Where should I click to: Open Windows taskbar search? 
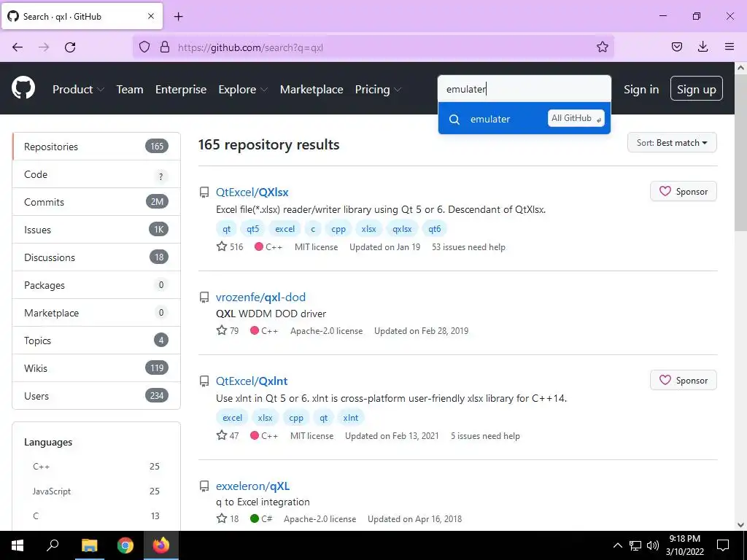(53, 545)
